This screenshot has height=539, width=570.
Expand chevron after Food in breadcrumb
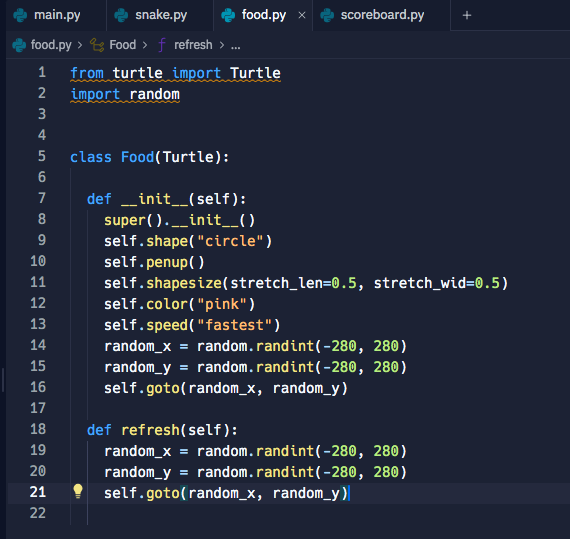click(x=145, y=45)
